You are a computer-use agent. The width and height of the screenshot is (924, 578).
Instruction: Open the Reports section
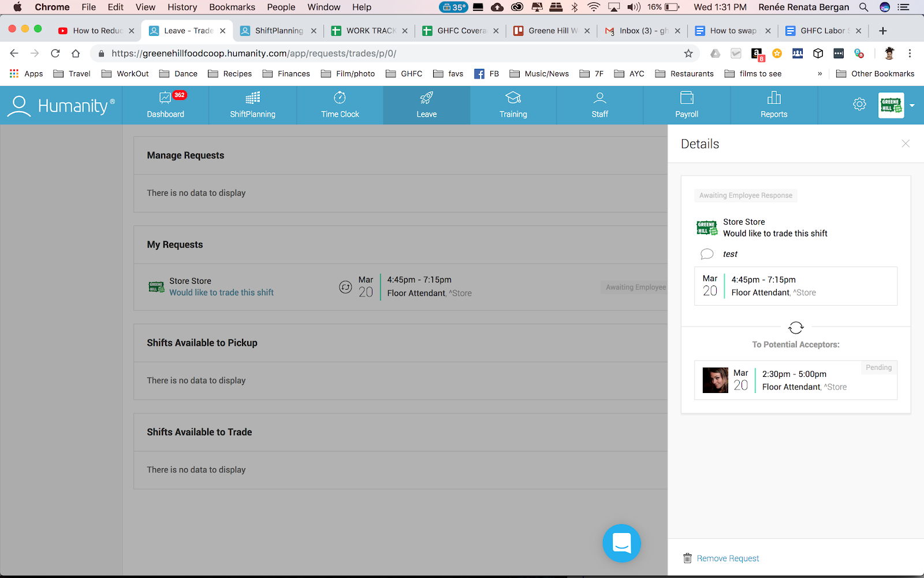(774, 105)
